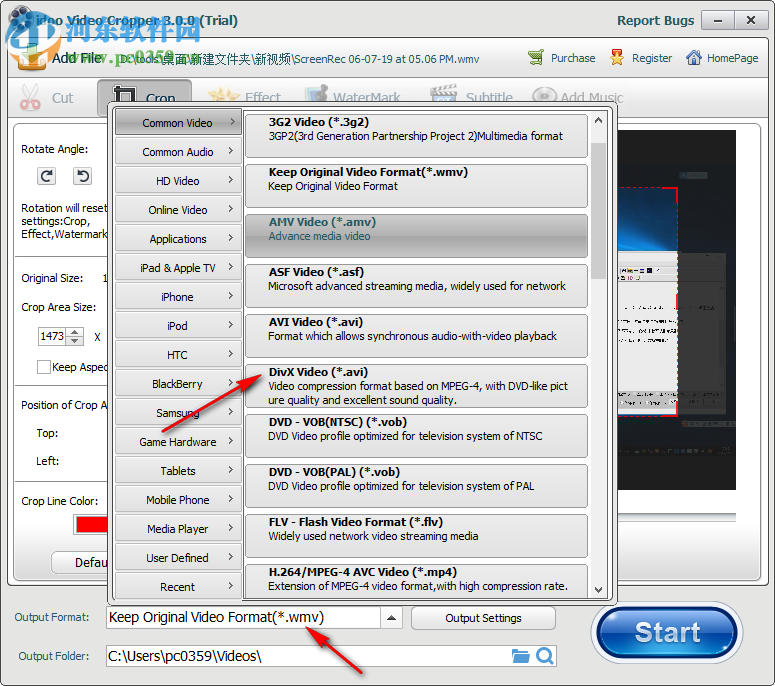Click the Purchase shopping cart icon
The height and width of the screenshot is (686, 775).
tap(536, 58)
